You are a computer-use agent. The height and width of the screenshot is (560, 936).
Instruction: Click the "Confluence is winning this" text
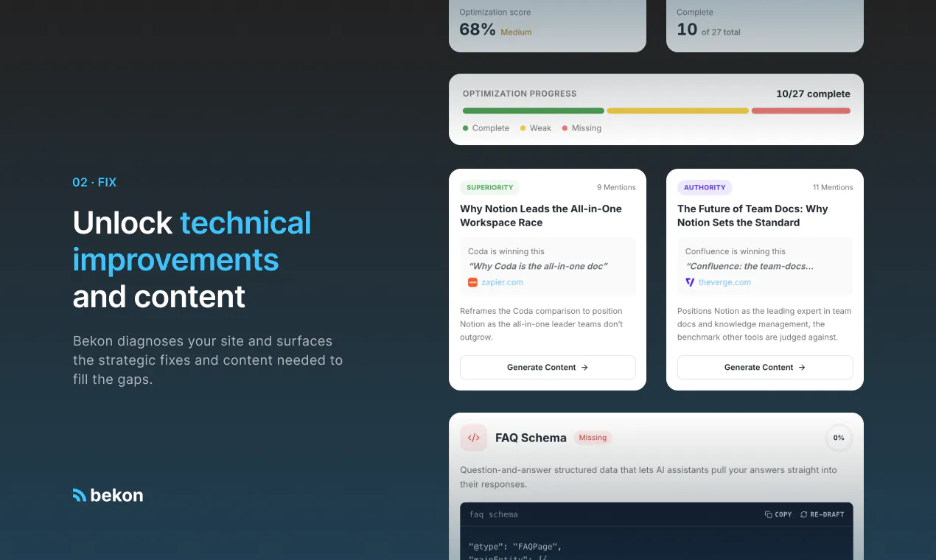click(x=736, y=251)
